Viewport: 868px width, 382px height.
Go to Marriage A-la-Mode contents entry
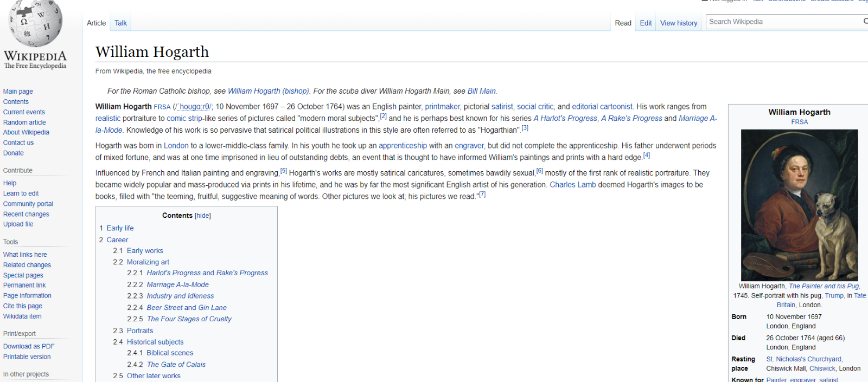[x=177, y=284]
